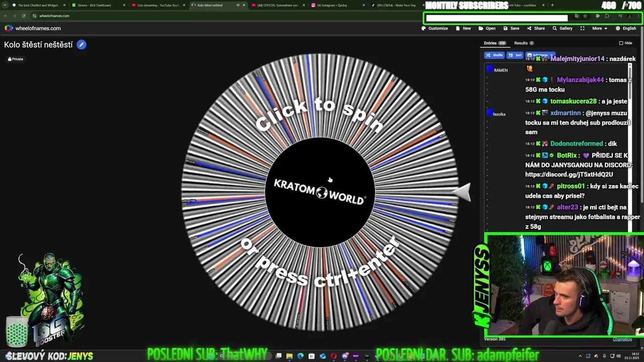Click Open to load a saved wheel

coord(487,28)
